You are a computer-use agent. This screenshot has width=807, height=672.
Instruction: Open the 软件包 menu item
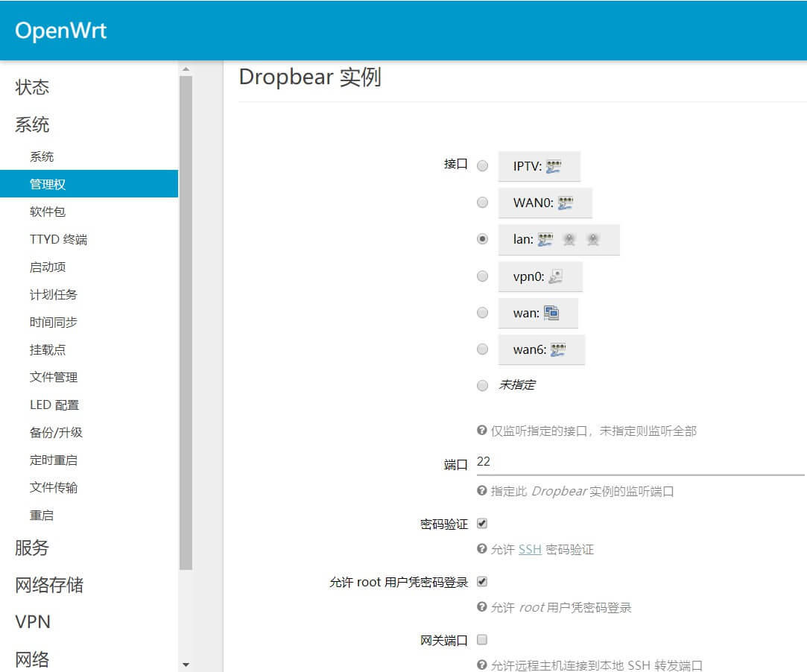pos(48,212)
